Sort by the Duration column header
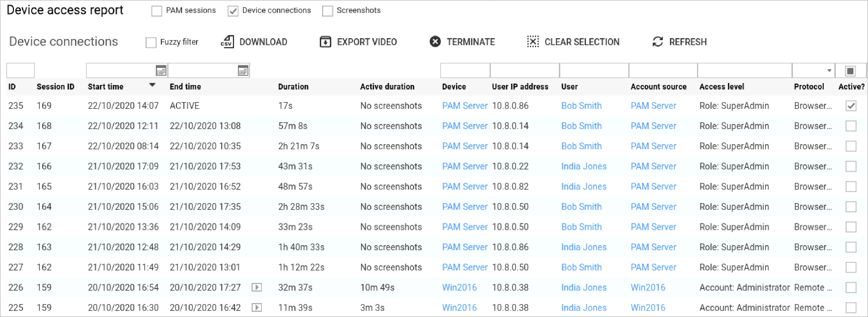868x317 pixels. pyautogui.click(x=293, y=87)
